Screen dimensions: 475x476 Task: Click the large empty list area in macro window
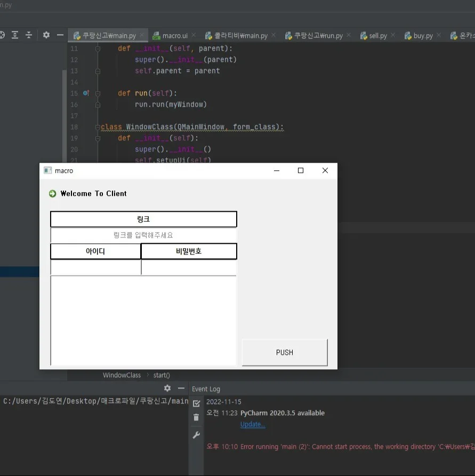[x=143, y=320]
